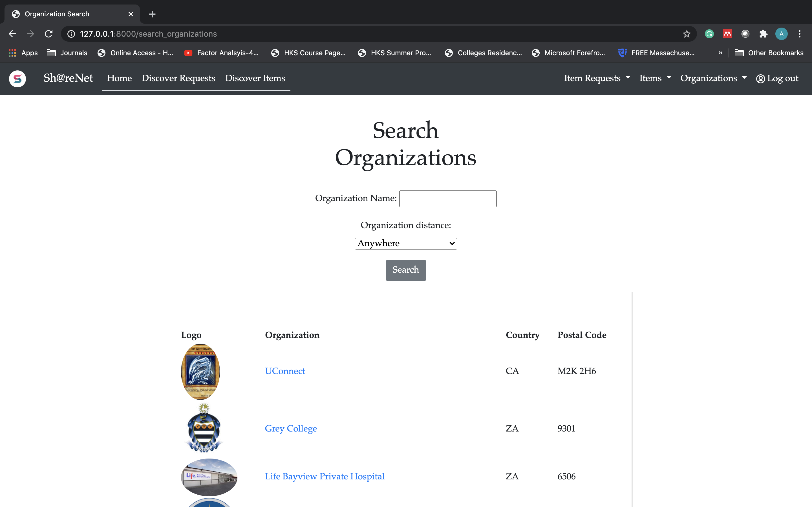
Task: Click the Organization Name text field
Action: (448, 199)
